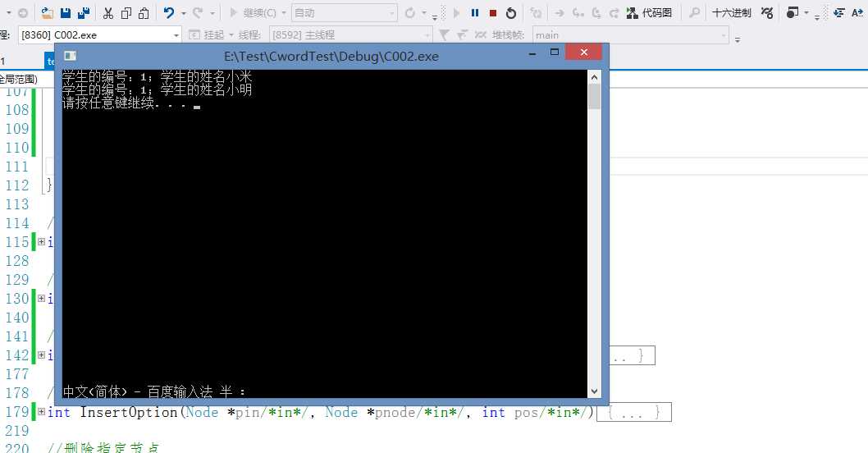This screenshot has width=868, height=453.
Task: Open the console window system menu icon
Action: (x=70, y=55)
